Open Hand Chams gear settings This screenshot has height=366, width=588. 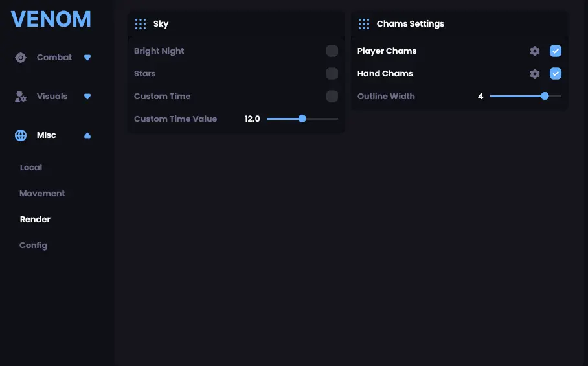(x=535, y=74)
